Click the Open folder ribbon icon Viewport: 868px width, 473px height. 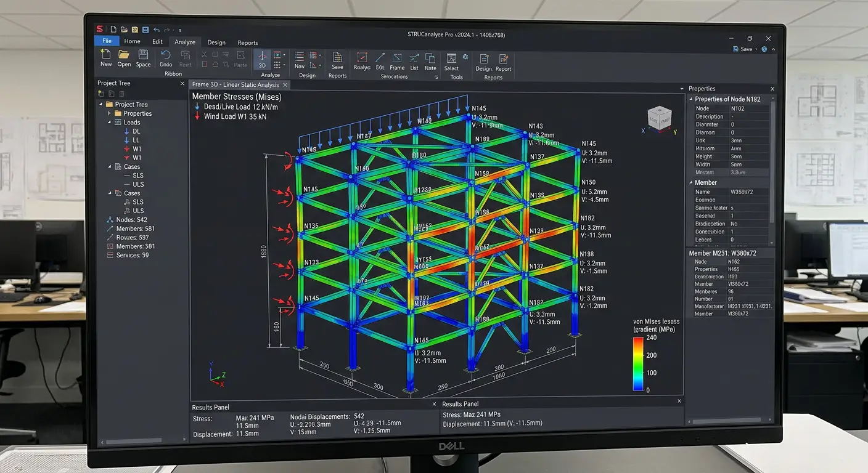[x=124, y=55]
